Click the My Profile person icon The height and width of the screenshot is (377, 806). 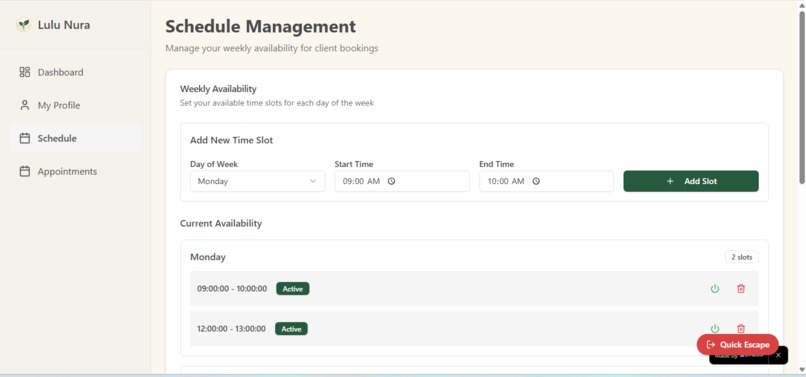pos(25,105)
